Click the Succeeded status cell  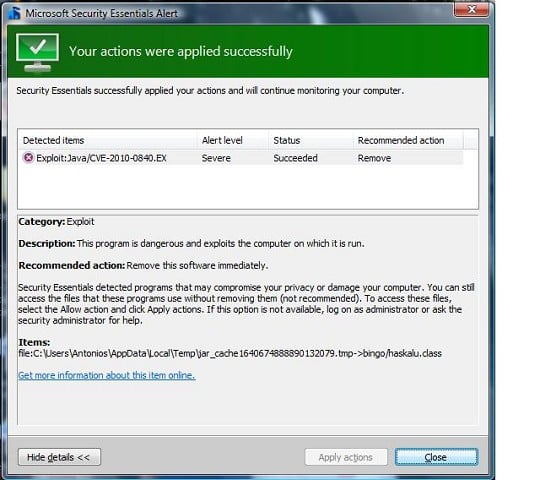[x=295, y=158]
